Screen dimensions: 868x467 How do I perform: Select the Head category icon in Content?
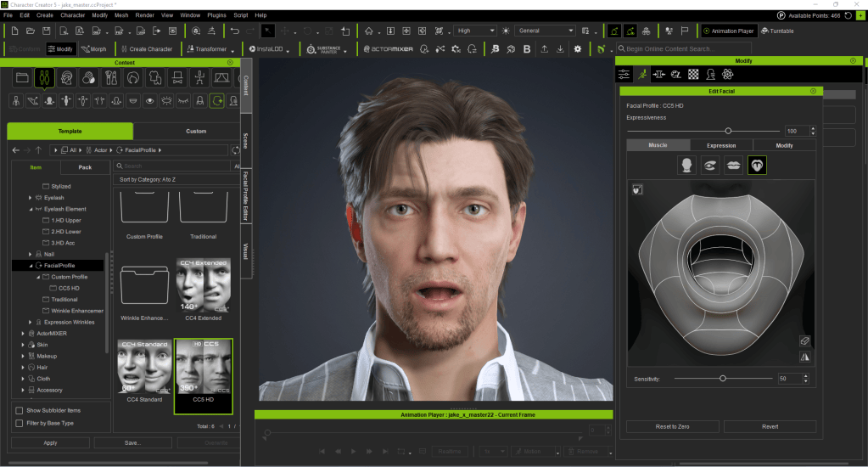coord(66,78)
